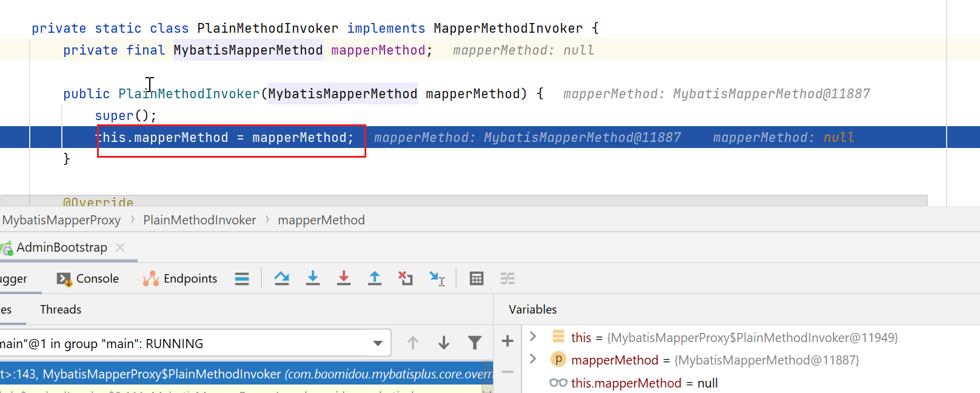980x393 pixels.
Task: Click the red Force Step Into arrow
Action: pos(344,278)
